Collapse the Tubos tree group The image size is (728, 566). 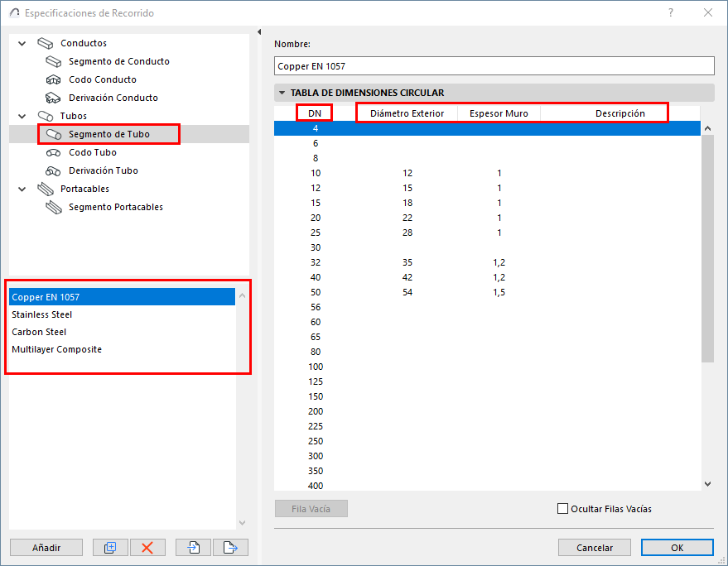pyautogui.click(x=22, y=116)
